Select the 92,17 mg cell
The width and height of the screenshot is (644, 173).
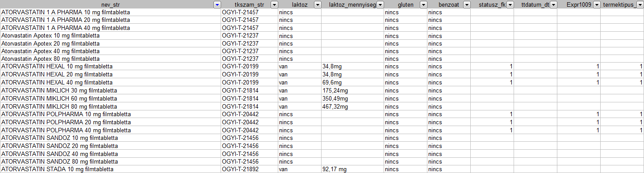tap(352, 169)
